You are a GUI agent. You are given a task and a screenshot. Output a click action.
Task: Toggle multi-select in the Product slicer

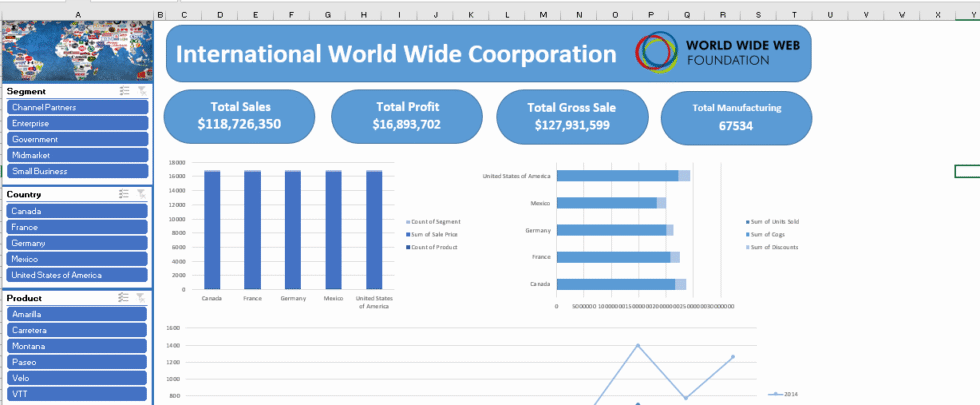124,297
